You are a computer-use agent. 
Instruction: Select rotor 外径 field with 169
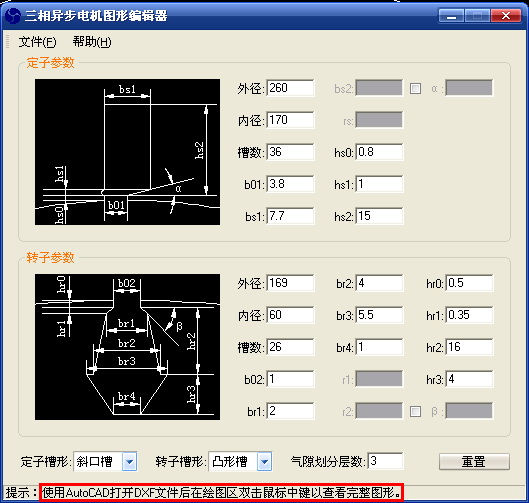point(290,283)
